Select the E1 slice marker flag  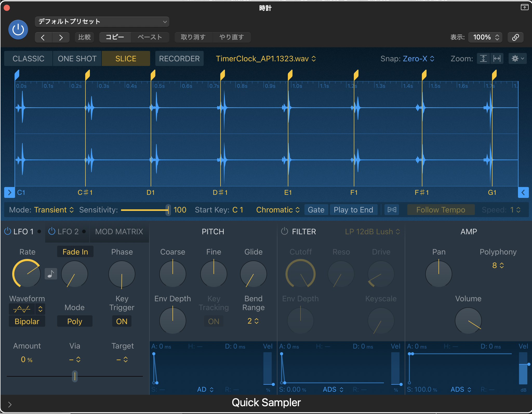coord(290,75)
